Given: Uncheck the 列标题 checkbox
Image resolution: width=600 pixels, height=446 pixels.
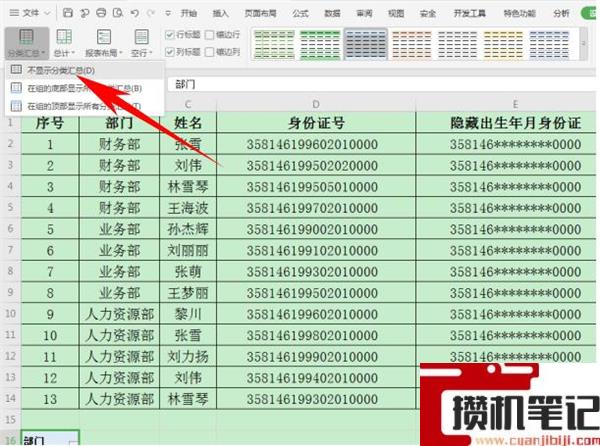Looking at the screenshot, I should pyautogui.click(x=170, y=52).
